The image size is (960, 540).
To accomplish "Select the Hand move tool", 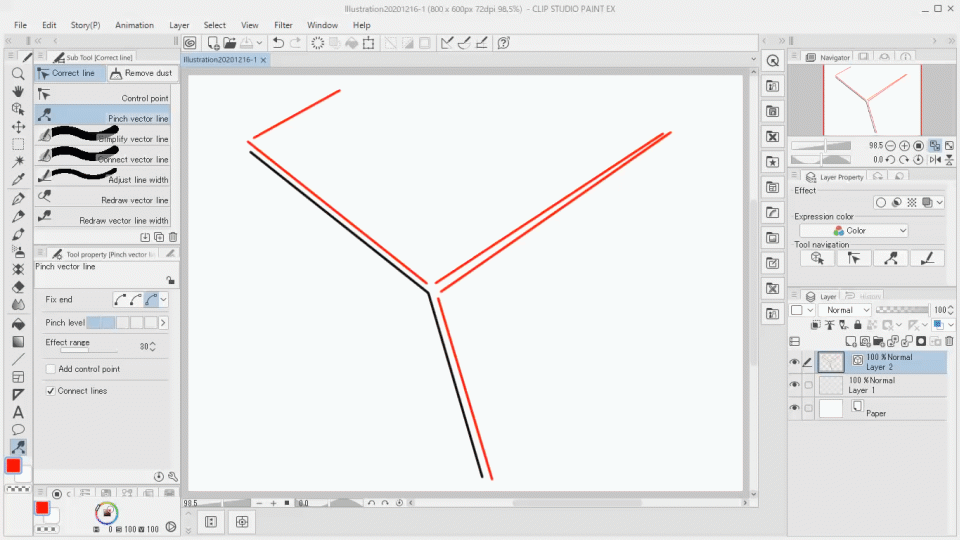I will pos(18,91).
